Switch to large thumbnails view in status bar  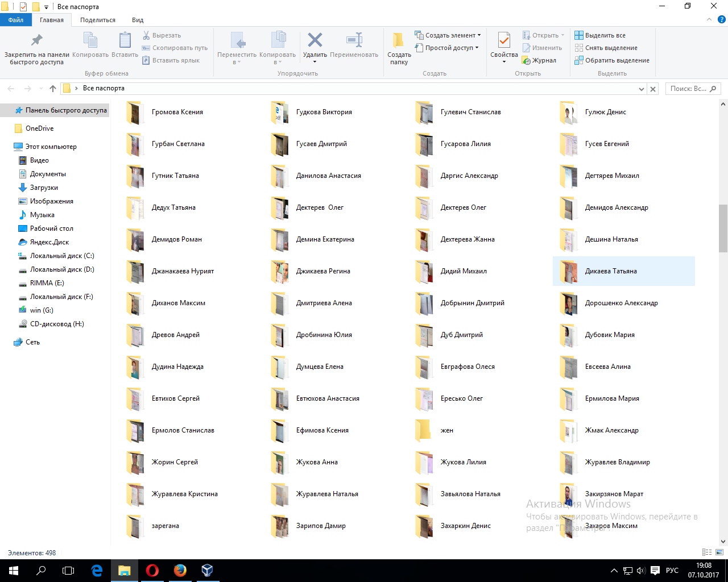(719, 552)
